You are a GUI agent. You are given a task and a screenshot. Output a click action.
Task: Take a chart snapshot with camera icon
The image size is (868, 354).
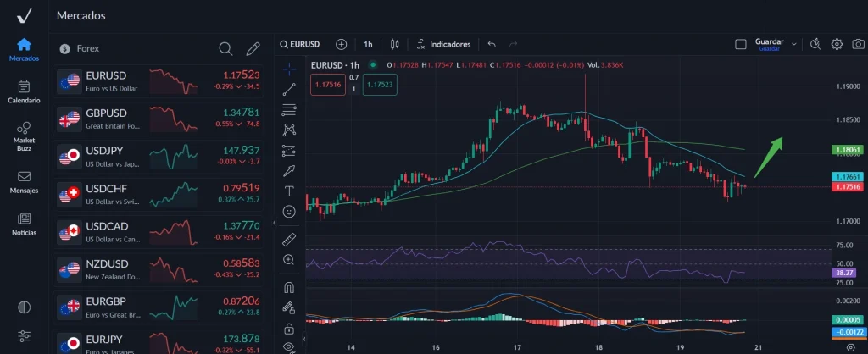[x=858, y=44]
